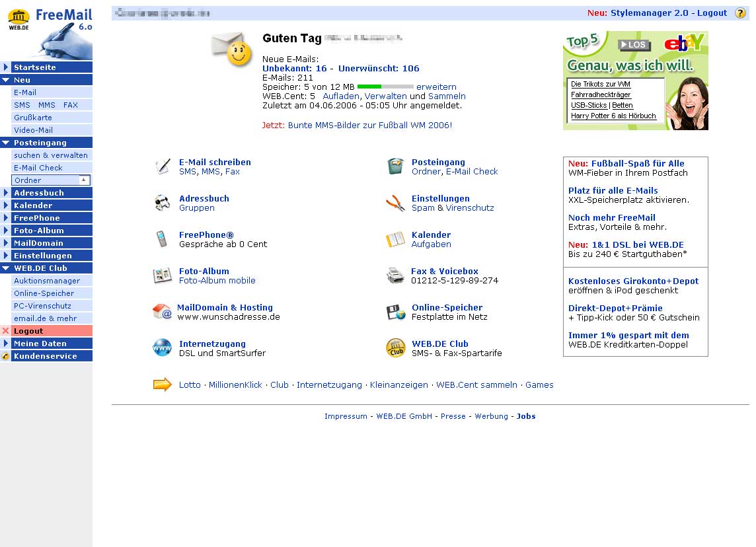The image size is (756, 547).
Task: Click the green storage usage bar
Action: point(385,87)
